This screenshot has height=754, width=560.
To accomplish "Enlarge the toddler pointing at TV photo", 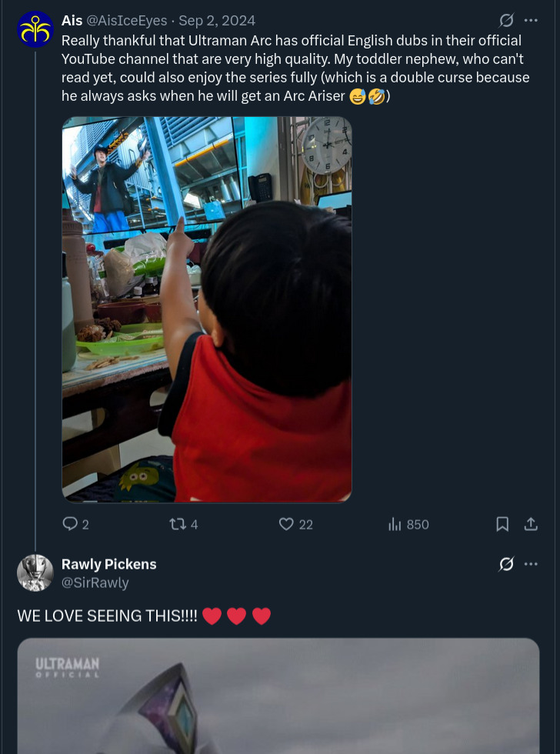I will 207,309.
